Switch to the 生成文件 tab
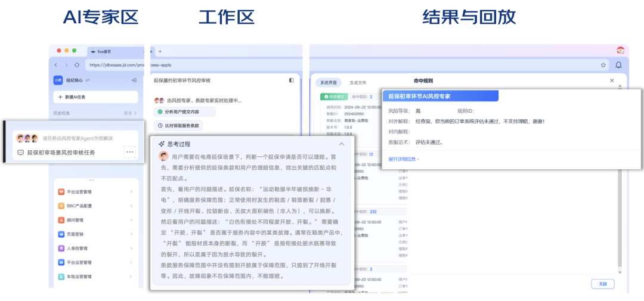 [358, 82]
